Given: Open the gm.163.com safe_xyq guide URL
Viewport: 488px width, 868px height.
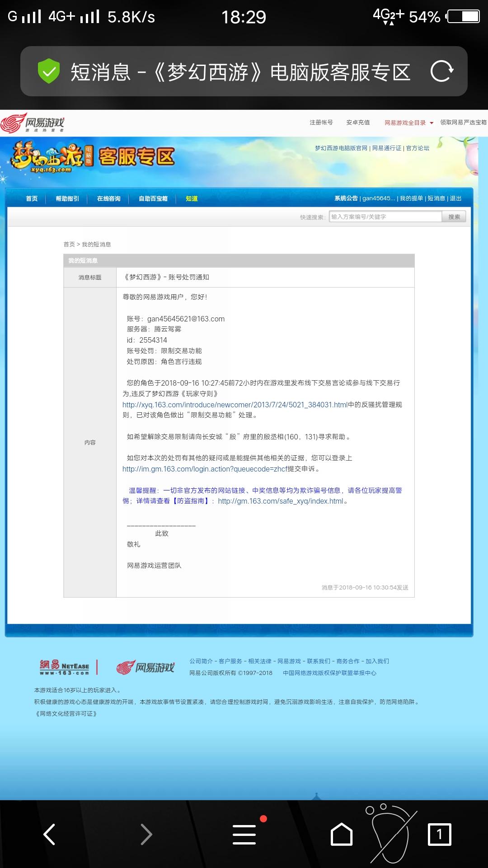Looking at the screenshot, I should (x=281, y=501).
